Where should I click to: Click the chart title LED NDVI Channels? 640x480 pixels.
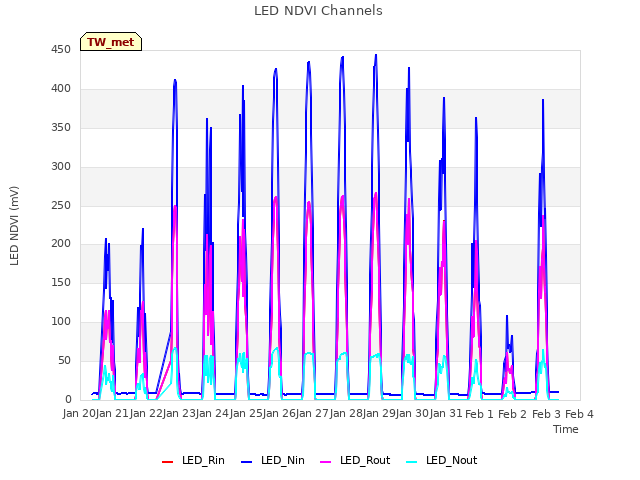click(318, 11)
